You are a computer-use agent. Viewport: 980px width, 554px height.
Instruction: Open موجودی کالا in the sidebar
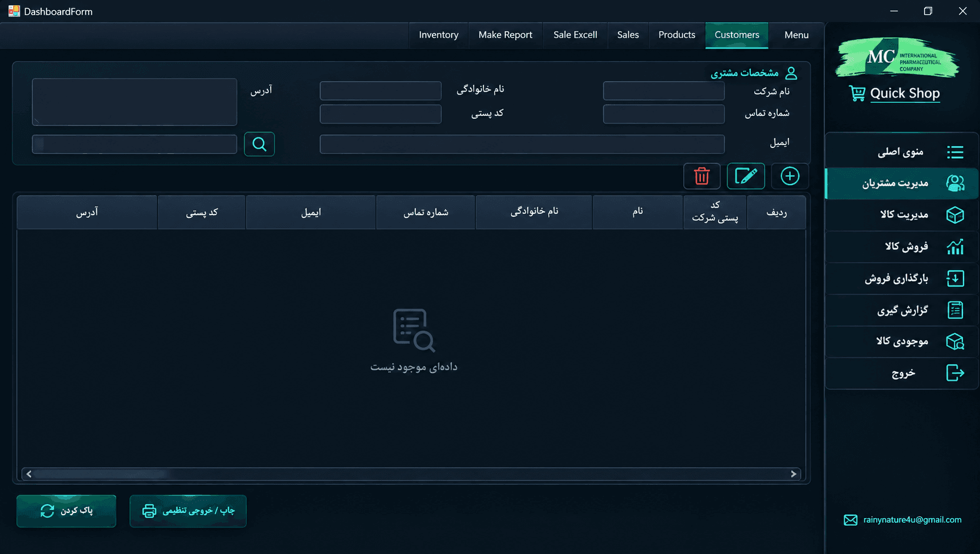tap(902, 341)
